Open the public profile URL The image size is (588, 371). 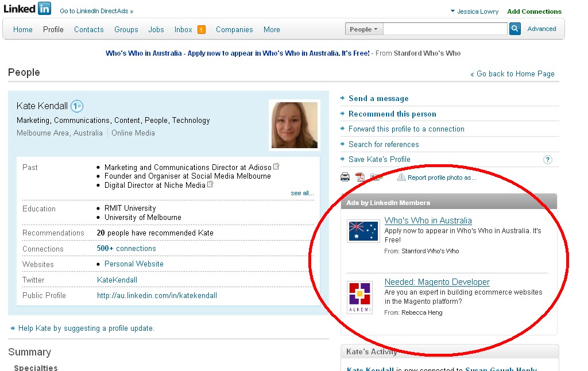tap(157, 296)
